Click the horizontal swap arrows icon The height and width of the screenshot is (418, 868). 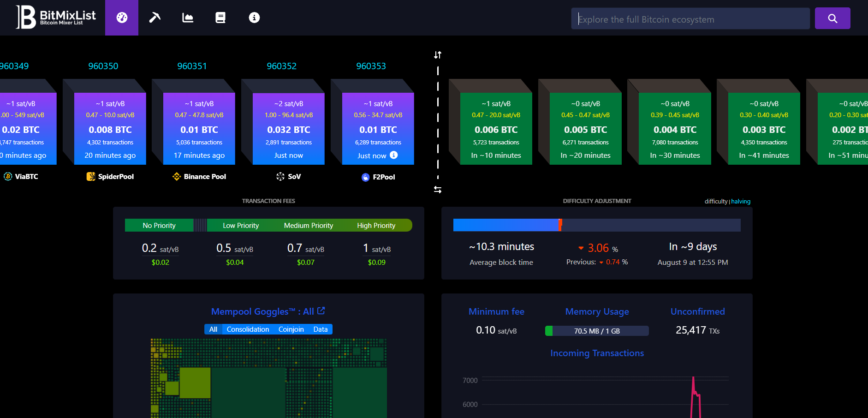point(438,190)
